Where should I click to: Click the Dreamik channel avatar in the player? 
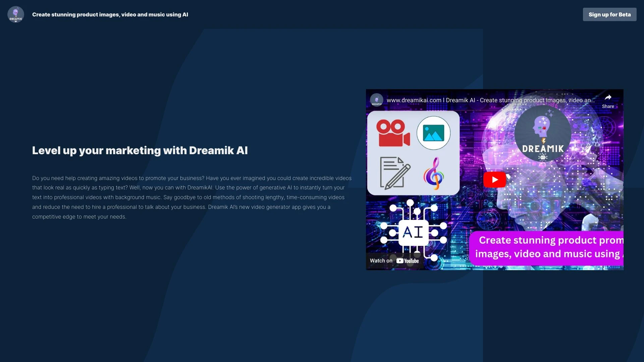(377, 100)
